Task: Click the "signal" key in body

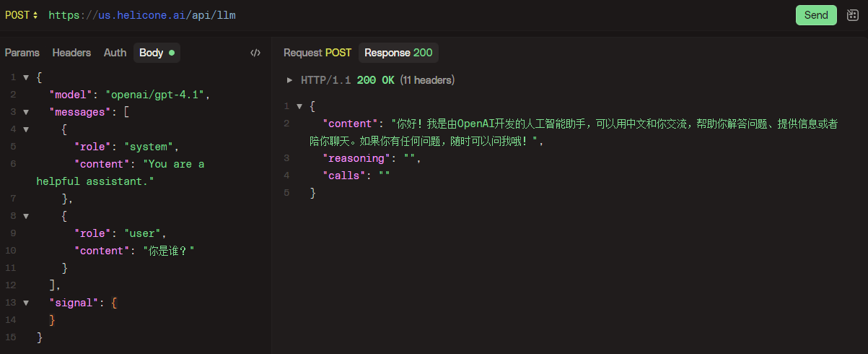Action: coord(74,303)
